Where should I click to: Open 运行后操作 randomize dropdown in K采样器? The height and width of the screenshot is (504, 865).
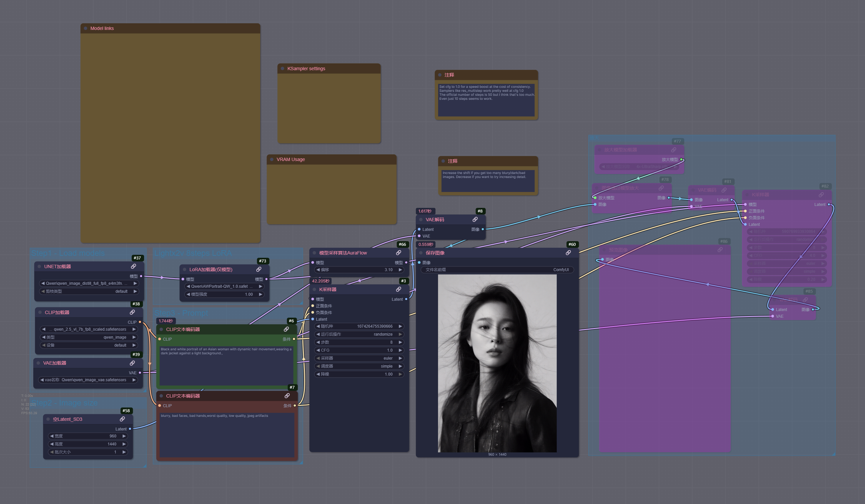click(359, 334)
